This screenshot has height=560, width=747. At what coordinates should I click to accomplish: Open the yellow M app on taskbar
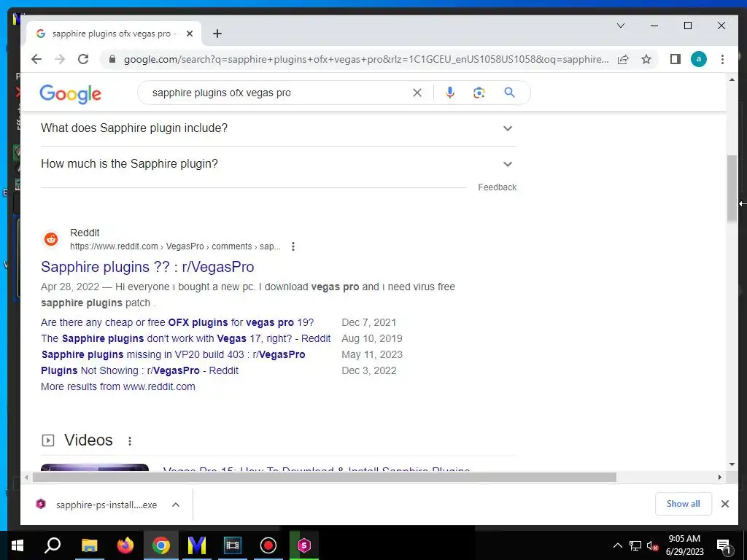pos(197,545)
